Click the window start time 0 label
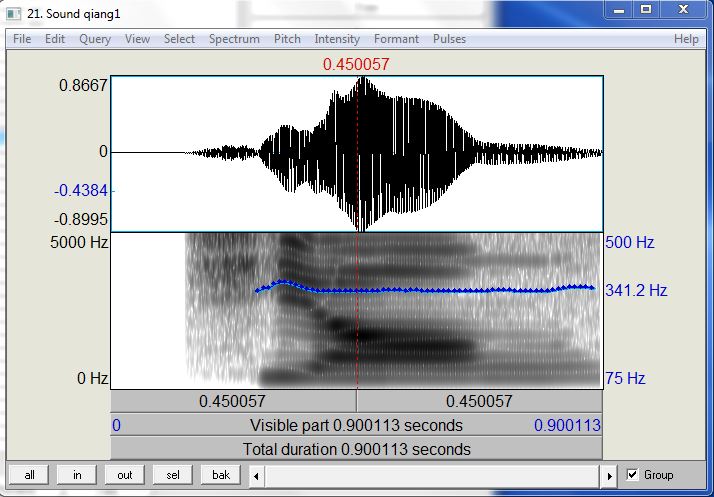This screenshot has width=714, height=497. [117, 425]
